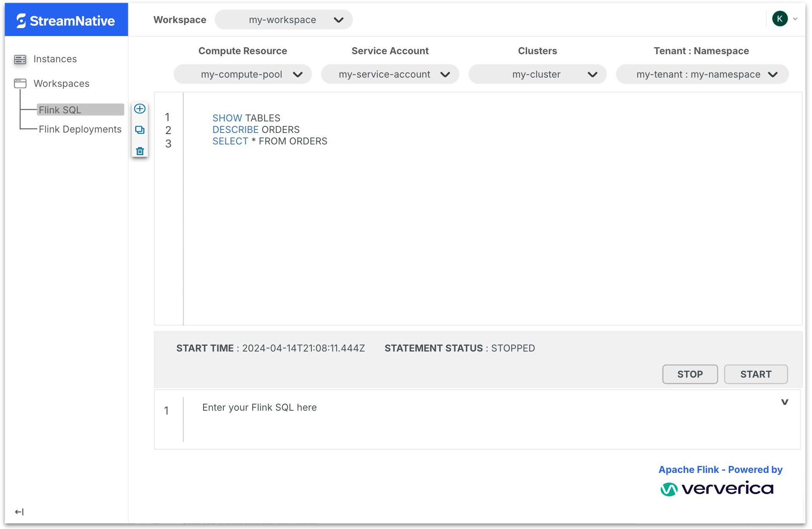Click the START TIME timestamp value
The image size is (812, 529).
(x=303, y=348)
